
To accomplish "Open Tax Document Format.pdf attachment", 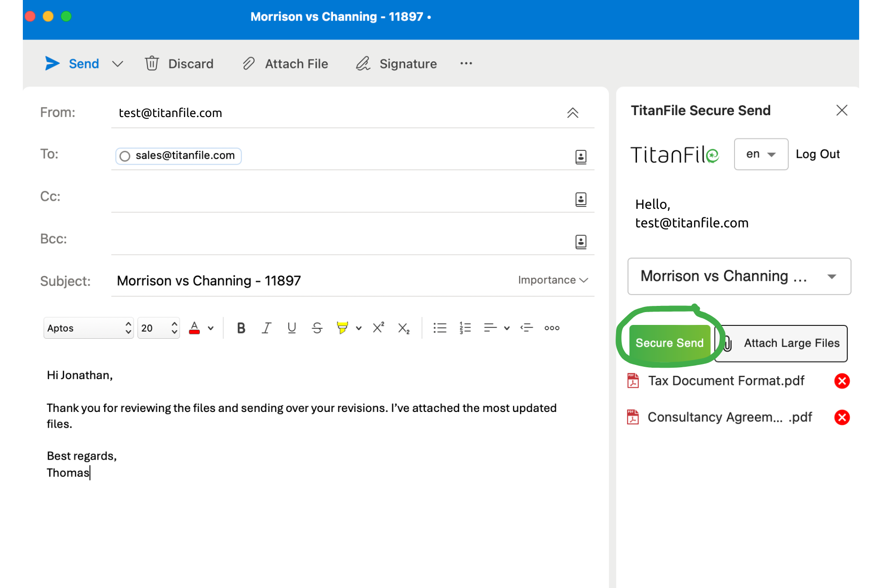I will [x=726, y=381].
